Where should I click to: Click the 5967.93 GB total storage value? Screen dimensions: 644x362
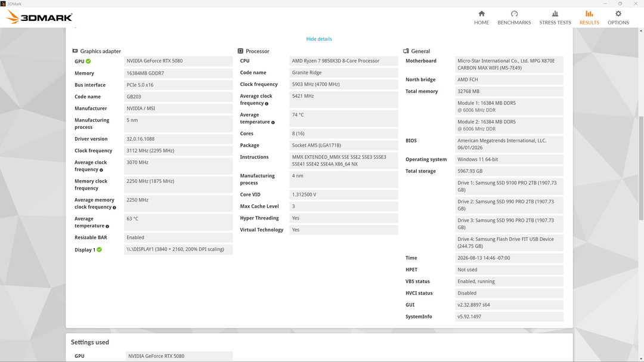[x=509, y=171]
